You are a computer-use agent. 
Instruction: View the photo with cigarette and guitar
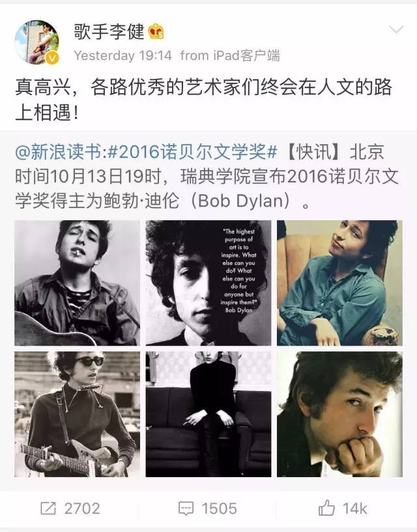(77, 283)
